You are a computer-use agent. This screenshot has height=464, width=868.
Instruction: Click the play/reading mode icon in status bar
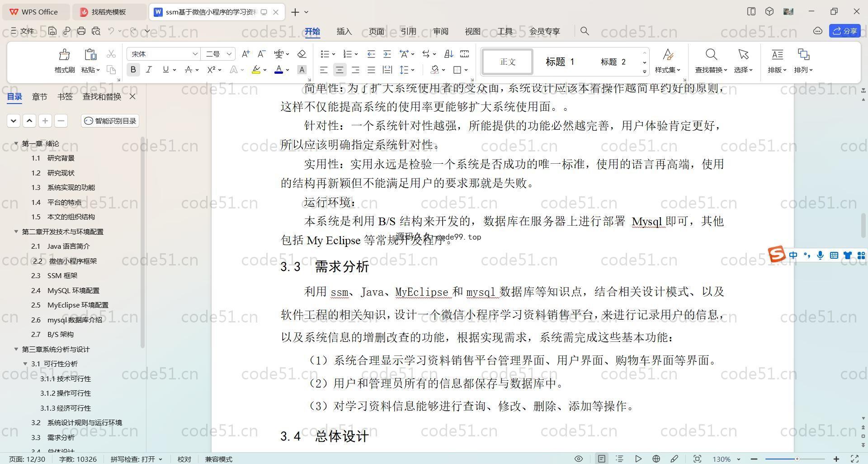pyautogui.click(x=638, y=459)
